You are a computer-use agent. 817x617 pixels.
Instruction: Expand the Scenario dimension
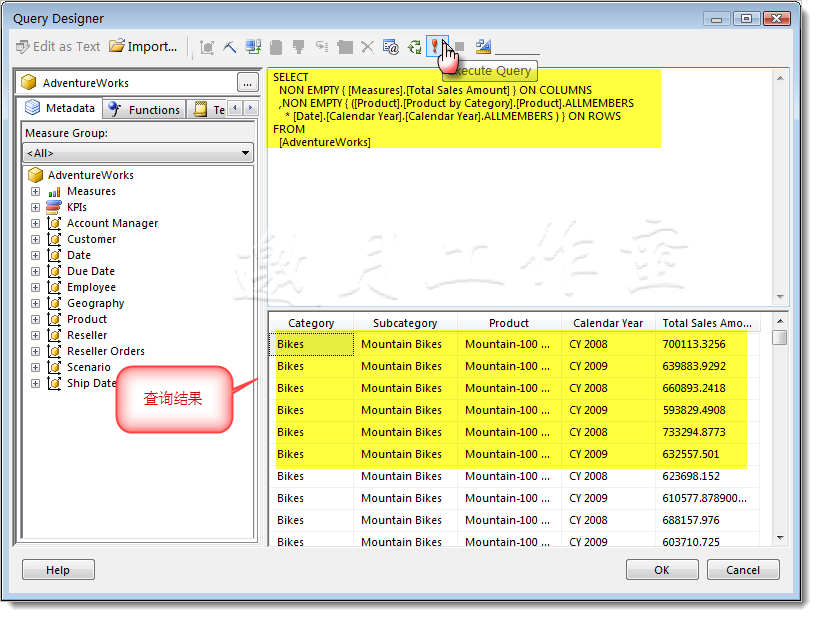tap(35, 367)
